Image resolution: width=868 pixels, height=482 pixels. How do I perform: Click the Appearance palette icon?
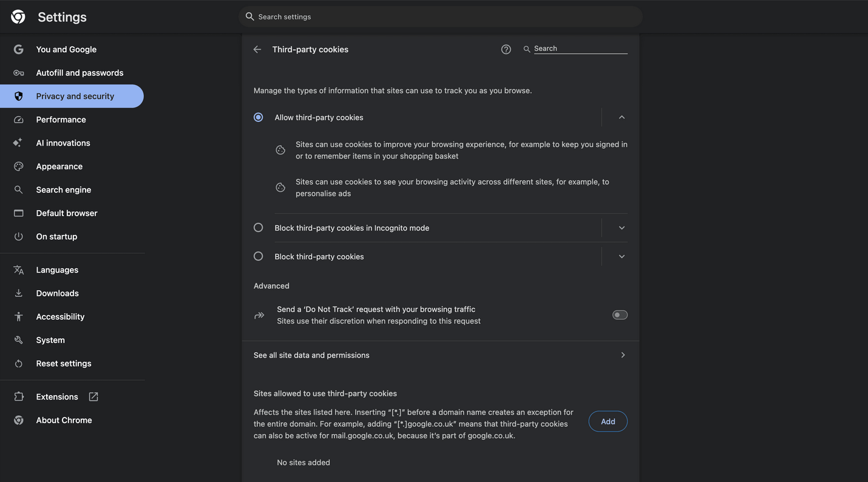pos(19,166)
